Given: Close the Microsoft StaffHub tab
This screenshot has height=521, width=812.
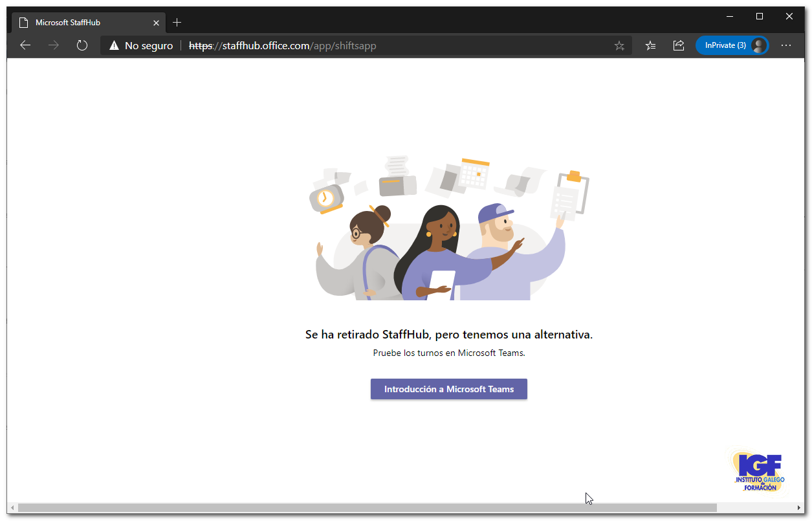Looking at the screenshot, I should coord(156,23).
